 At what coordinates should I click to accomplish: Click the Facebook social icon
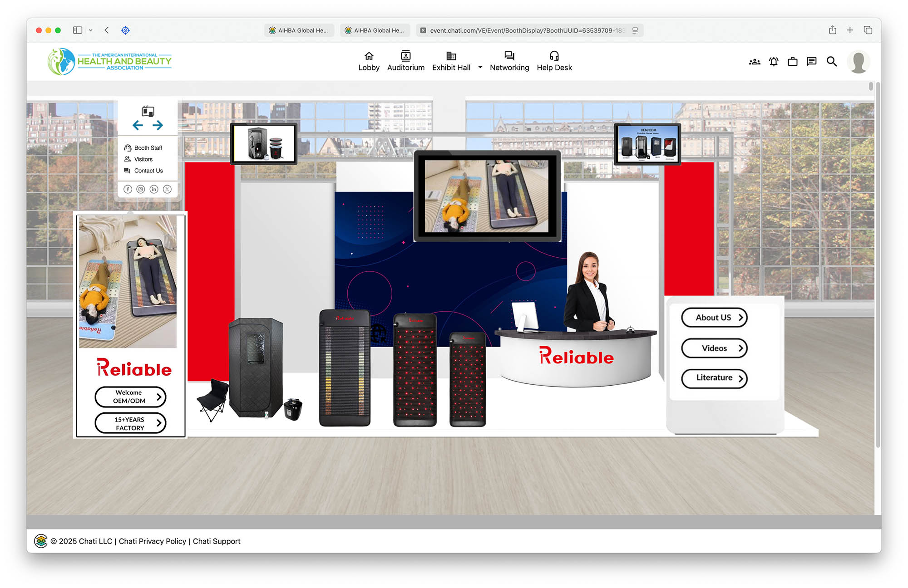(x=128, y=189)
